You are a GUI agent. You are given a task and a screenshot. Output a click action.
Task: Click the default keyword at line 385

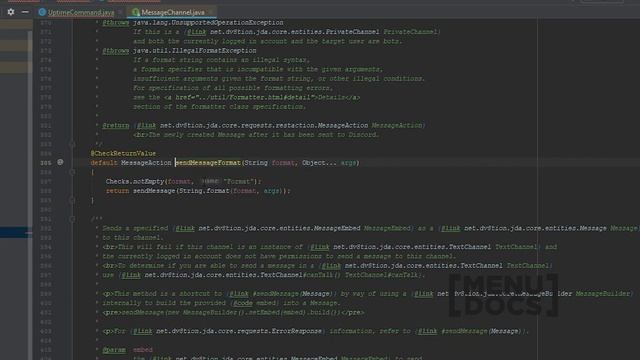[104, 163]
